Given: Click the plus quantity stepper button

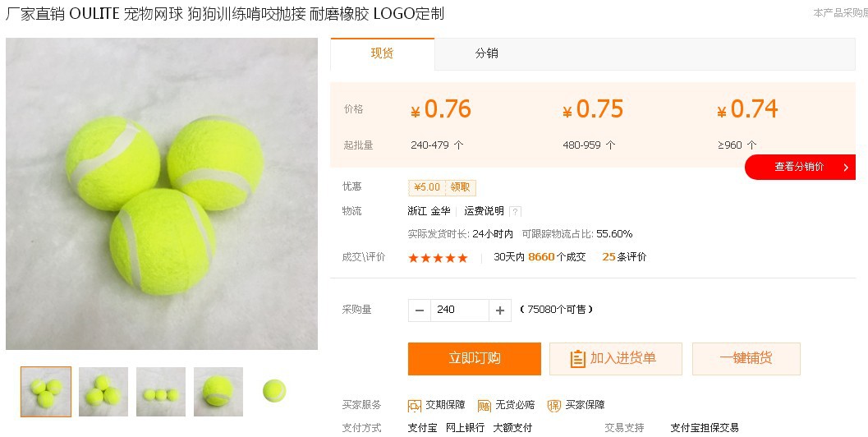Looking at the screenshot, I should coord(500,310).
